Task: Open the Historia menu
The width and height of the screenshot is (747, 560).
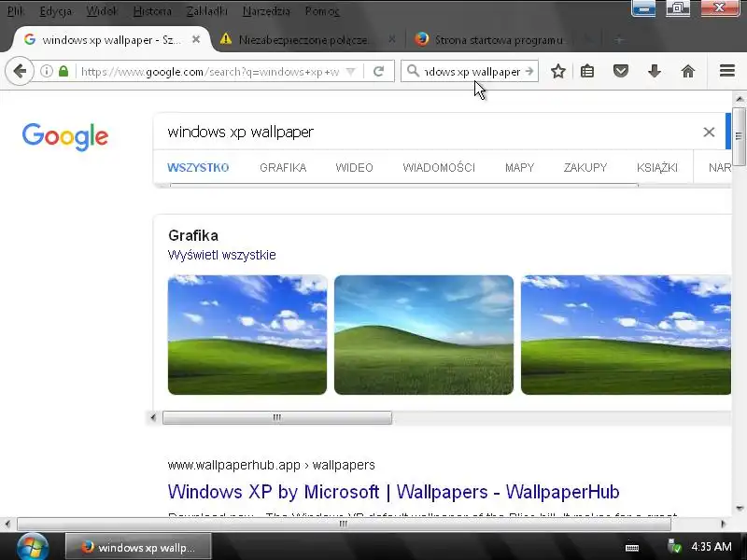Action: click(x=152, y=11)
